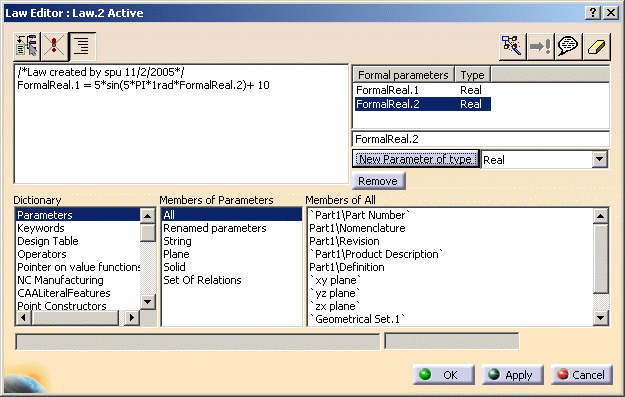This screenshot has height=397, width=625.
Task: Select Part1\Definition member
Action: coord(347,267)
